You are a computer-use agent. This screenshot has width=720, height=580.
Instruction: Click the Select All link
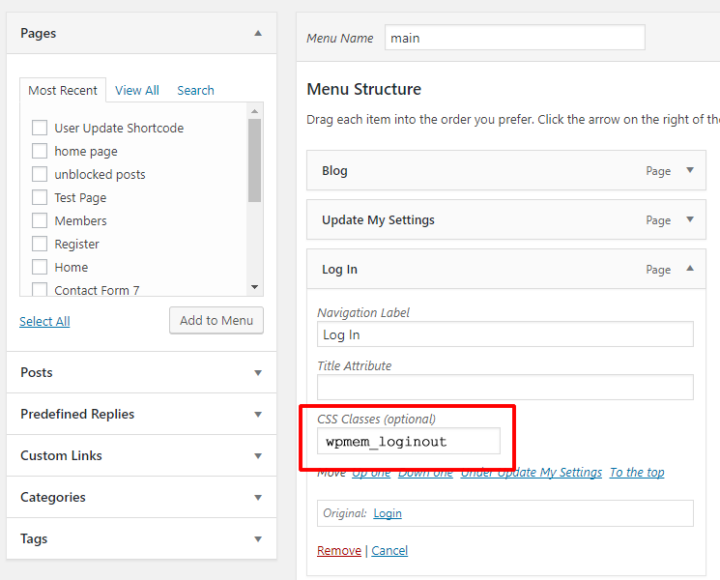pyautogui.click(x=45, y=321)
